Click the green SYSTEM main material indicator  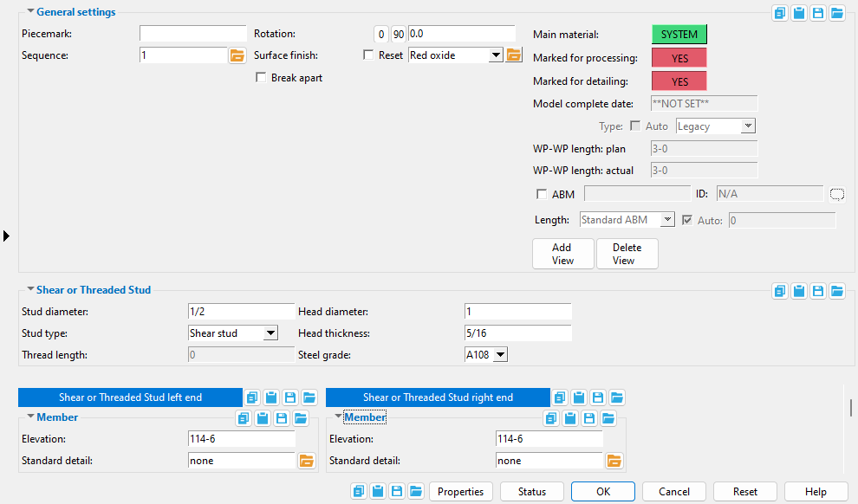[679, 35]
